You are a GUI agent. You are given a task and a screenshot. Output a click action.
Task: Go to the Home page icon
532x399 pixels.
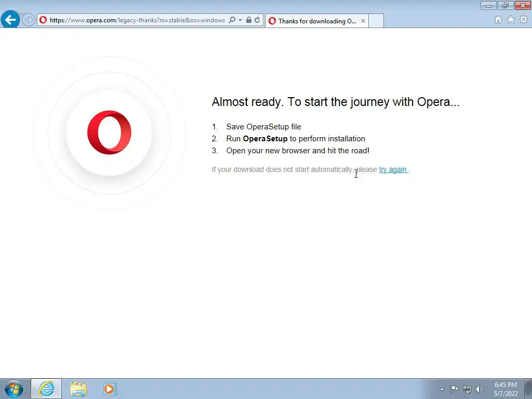pos(498,20)
